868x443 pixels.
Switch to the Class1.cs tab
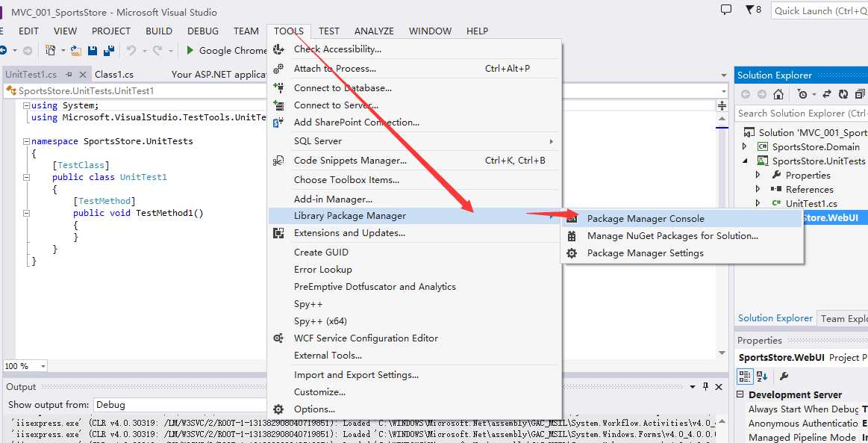114,74
